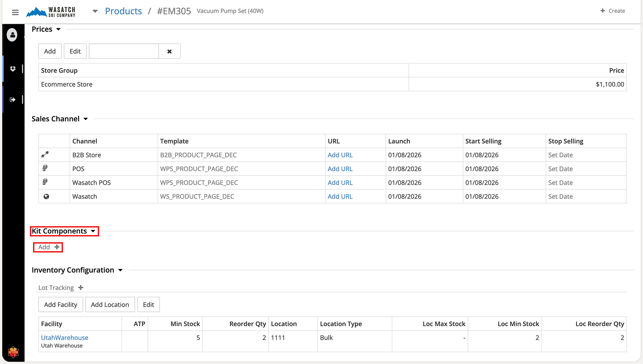This screenshot has height=364, width=643.
Task: Go to Products in the breadcrumb
Action: [x=123, y=11]
